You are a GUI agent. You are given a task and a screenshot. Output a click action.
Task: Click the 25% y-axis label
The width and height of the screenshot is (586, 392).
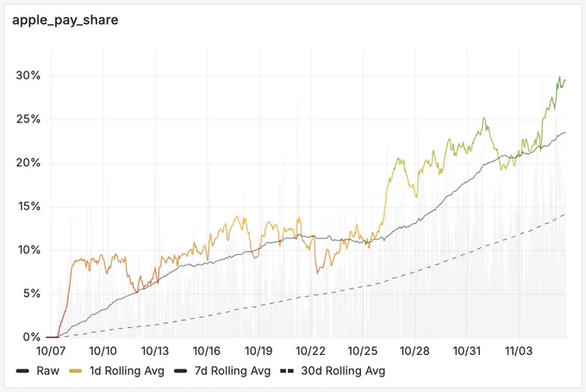click(28, 120)
